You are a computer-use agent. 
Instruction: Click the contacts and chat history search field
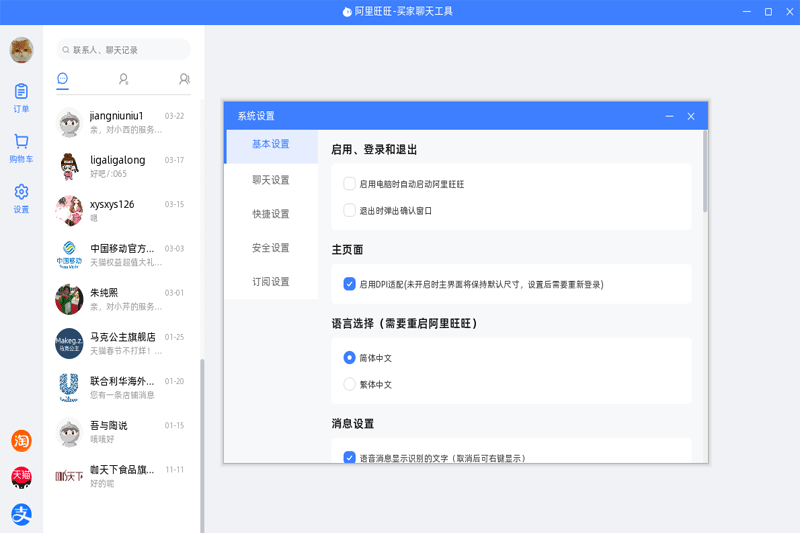tap(123, 49)
